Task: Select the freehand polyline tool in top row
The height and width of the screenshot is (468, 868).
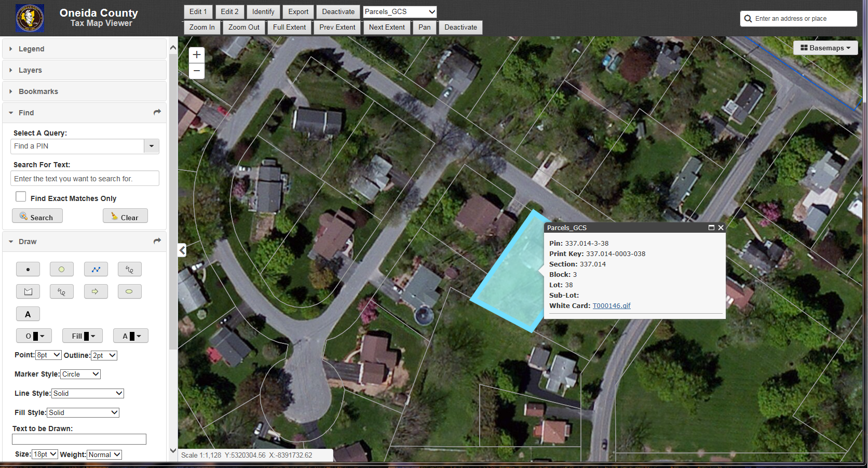Action: point(130,269)
